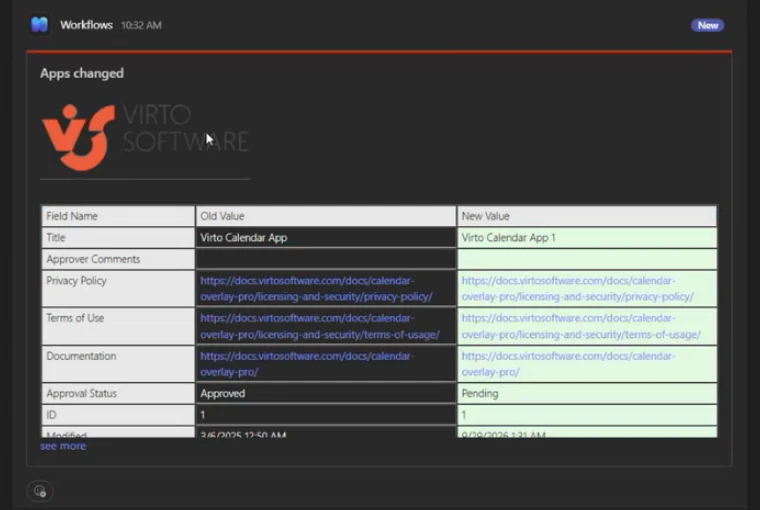Click the Terms of Use field cell
Image resolution: width=760 pixels, height=510 pixels.
click(118, 326)
